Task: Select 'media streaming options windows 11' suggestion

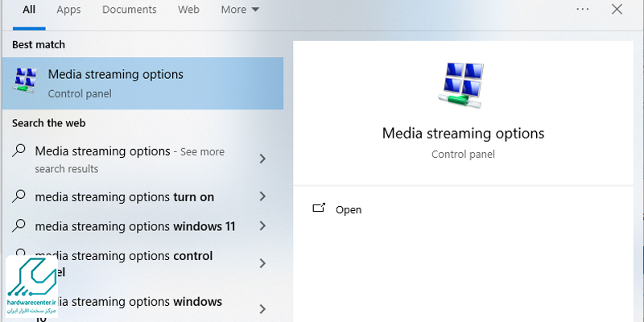Action: point(135,226)
